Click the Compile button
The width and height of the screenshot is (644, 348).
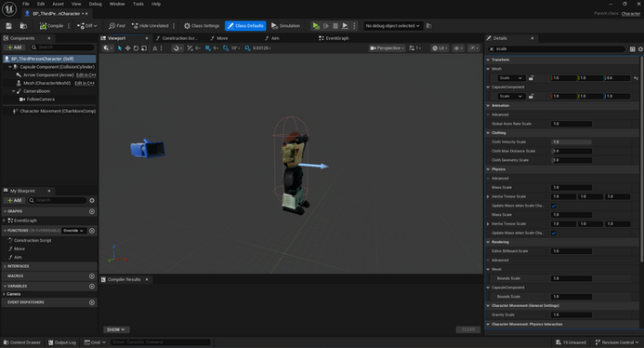(x=51, y=26)
